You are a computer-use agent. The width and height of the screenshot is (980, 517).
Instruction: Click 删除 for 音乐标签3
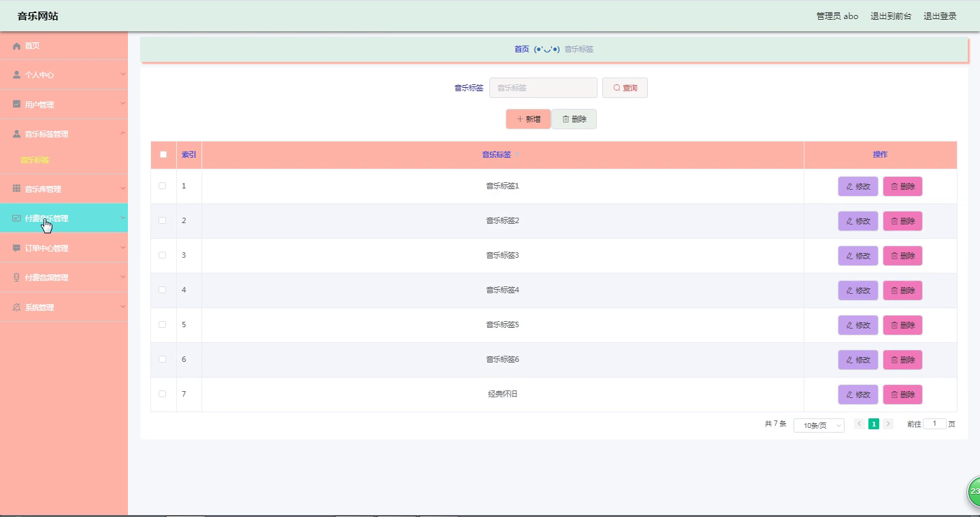coord(902,256)
